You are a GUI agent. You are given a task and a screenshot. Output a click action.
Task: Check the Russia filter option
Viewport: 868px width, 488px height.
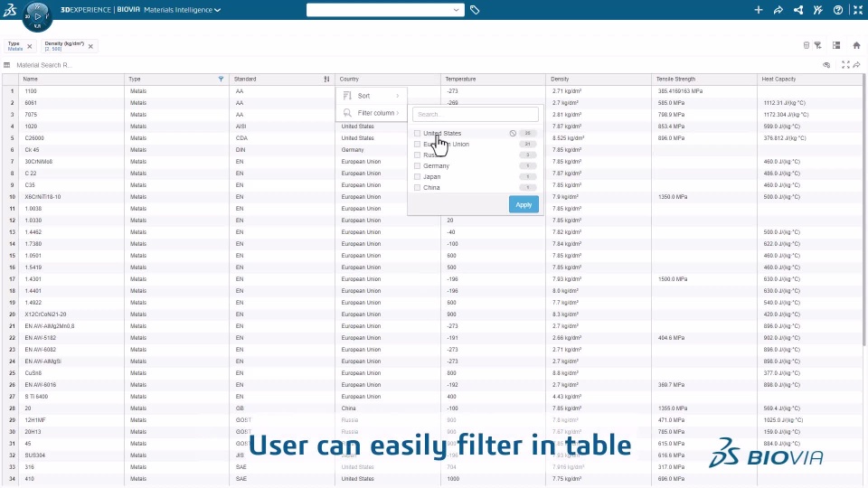418,155
